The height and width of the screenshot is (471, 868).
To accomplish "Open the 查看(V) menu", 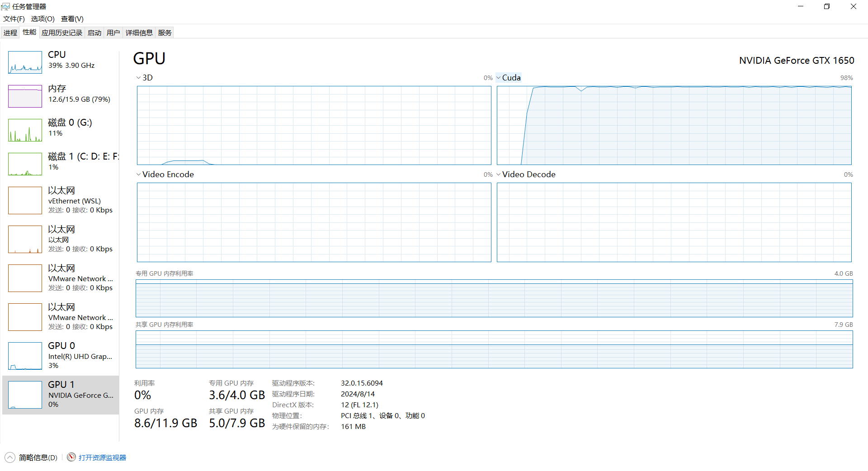I will pyautogui.click(x=72, y=19).
